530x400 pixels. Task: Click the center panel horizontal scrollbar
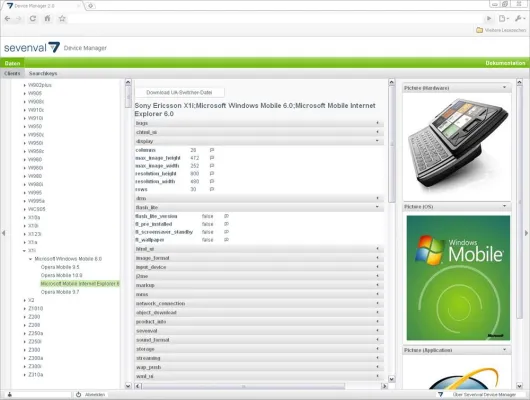tap(243, 386)
